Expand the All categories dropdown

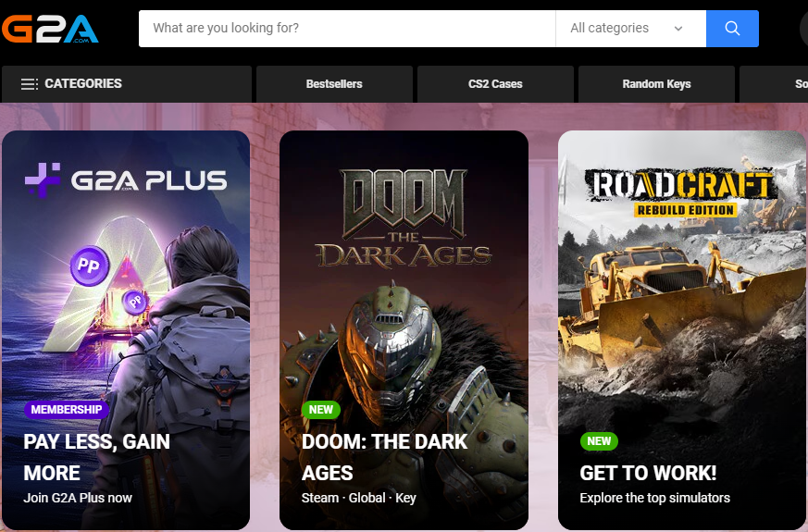[630, 29]
